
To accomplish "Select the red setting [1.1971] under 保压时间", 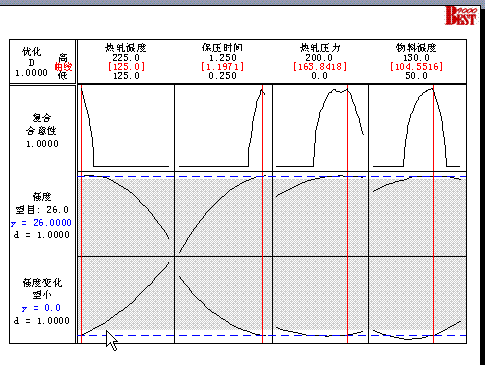I will click(x=222, y=67).
